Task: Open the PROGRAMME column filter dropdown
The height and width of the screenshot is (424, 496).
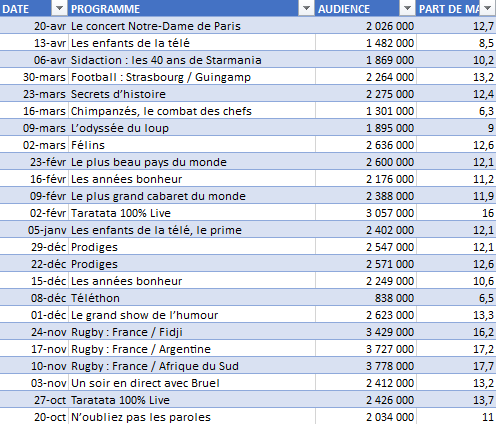Action: tap(306, 8)
